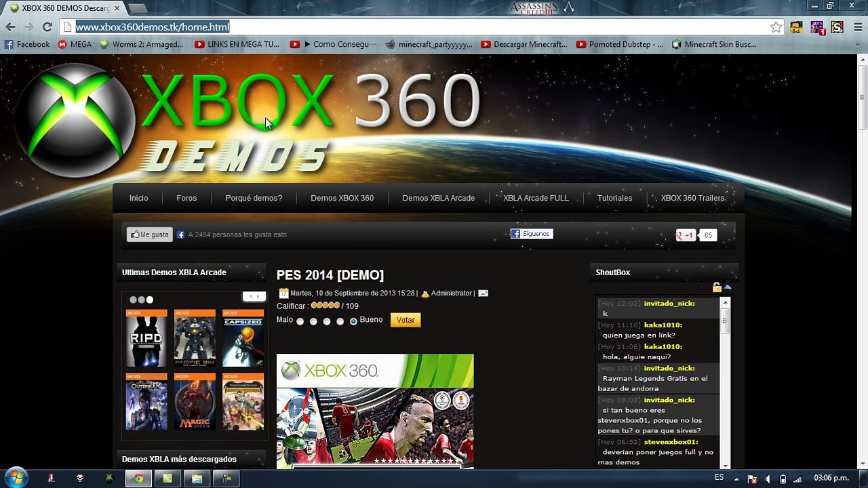Open the File Explorer taskbar icon

[x=197, y=479]
